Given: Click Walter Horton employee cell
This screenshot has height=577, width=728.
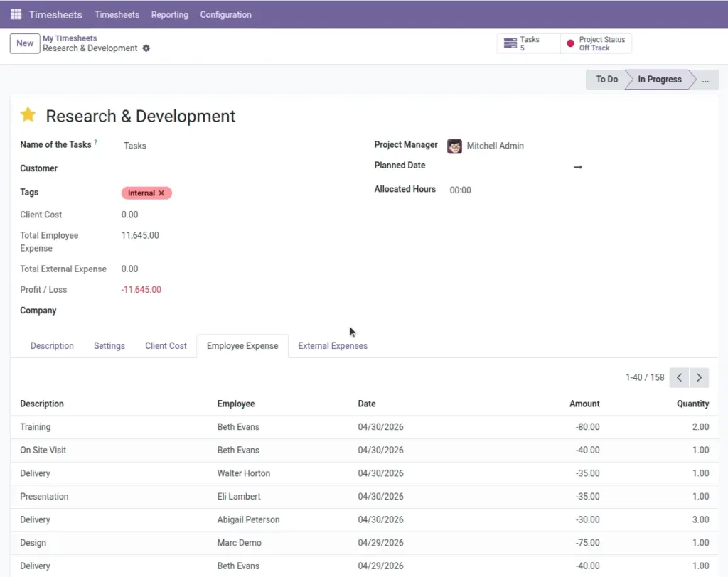Looking at the screenshot, I should click(x=243, y=473).
